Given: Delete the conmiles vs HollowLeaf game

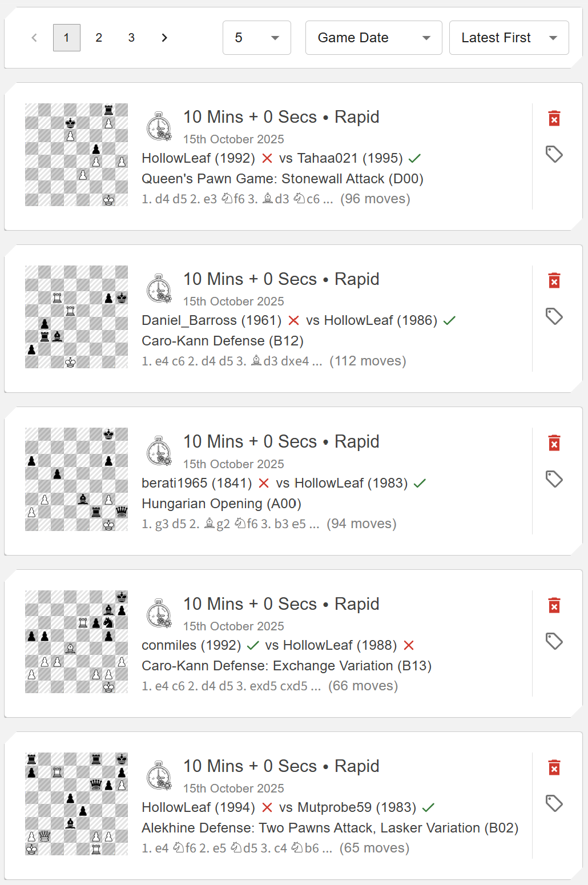Looking at the screenshot, I should pos(554,605).
